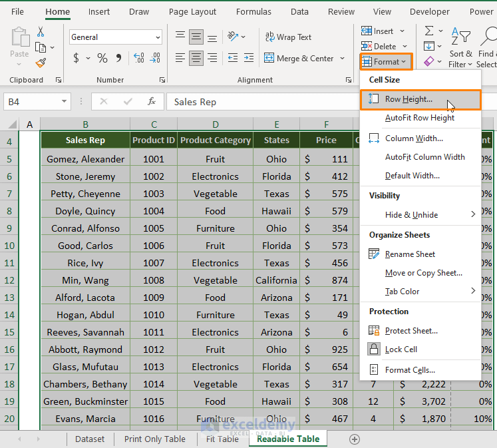The image size is (497, 448).
Task: Add a new sheet with plus icon
Action: click(x=355, y=439)
